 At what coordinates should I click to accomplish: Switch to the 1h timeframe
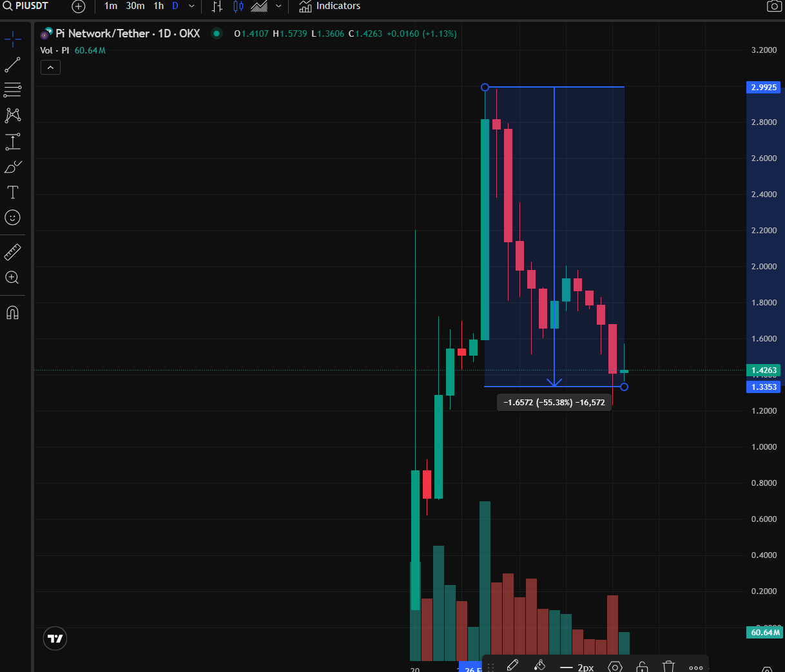coord(159,6)
